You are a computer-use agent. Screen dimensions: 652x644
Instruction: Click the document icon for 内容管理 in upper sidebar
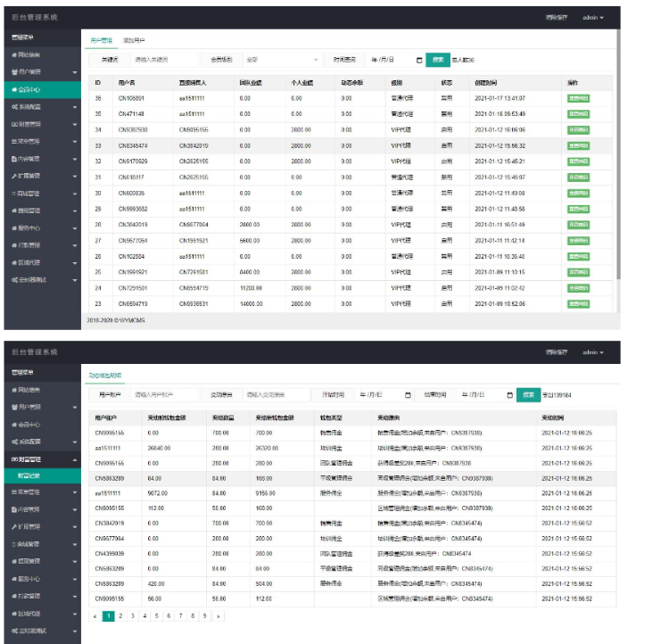point(14,158)
